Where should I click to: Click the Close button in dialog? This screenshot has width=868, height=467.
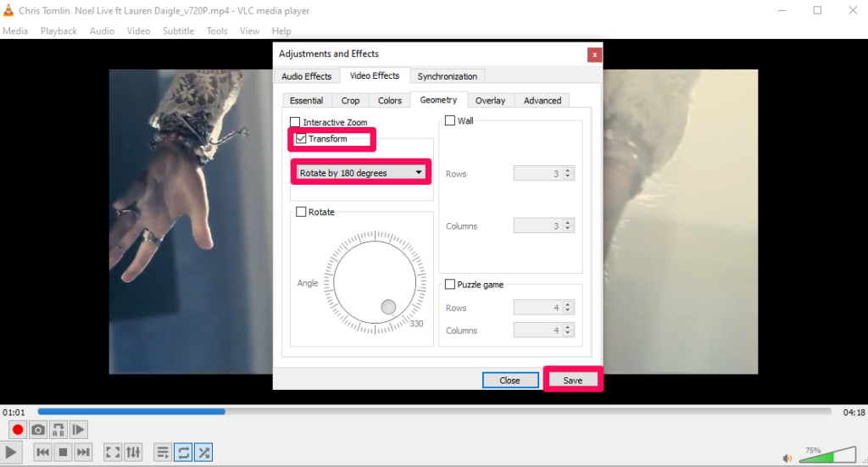click(509, 381)
